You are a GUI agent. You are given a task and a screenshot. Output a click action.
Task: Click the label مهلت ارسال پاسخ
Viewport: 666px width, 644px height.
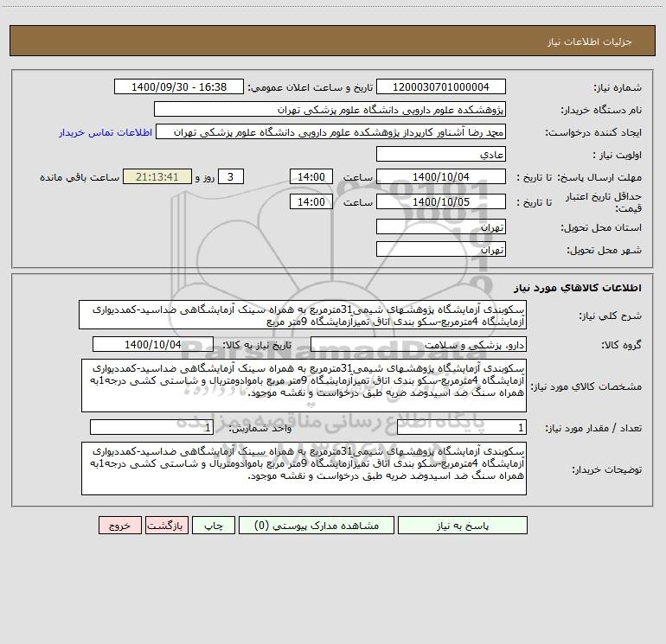(599, 177)
